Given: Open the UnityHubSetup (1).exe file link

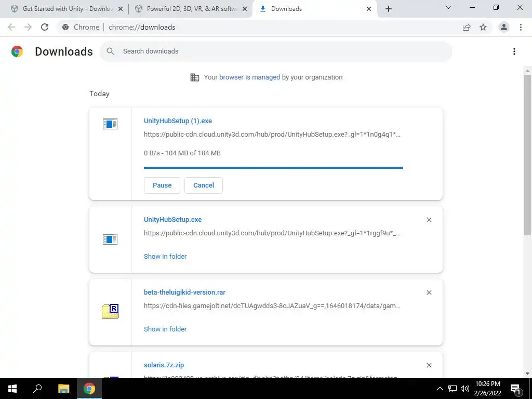Looking at the screenshot, I should click(x=178, y=121).
